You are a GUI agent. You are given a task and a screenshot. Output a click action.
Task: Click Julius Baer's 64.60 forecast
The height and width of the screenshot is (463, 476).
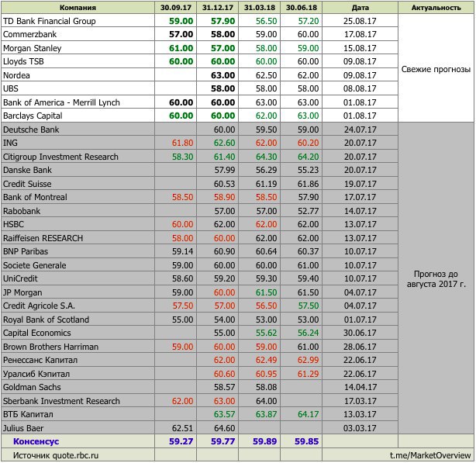coord(224,429)
